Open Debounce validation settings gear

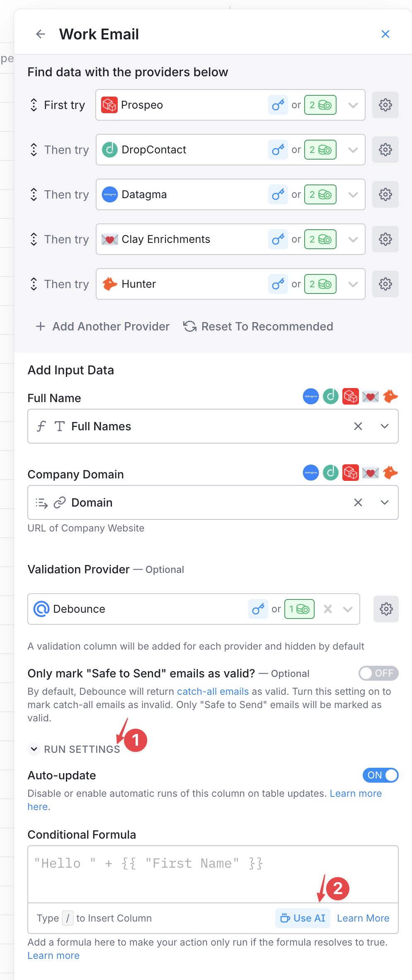386,609
